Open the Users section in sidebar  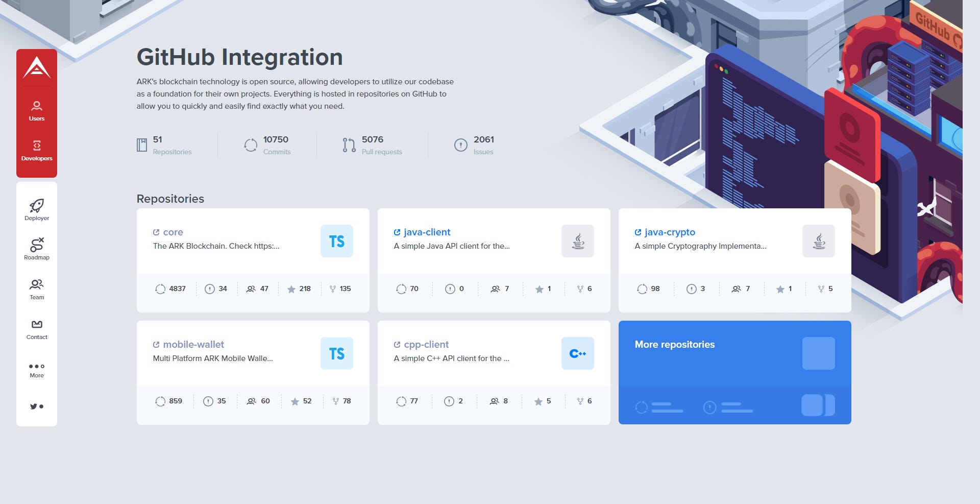pos(36,110)
